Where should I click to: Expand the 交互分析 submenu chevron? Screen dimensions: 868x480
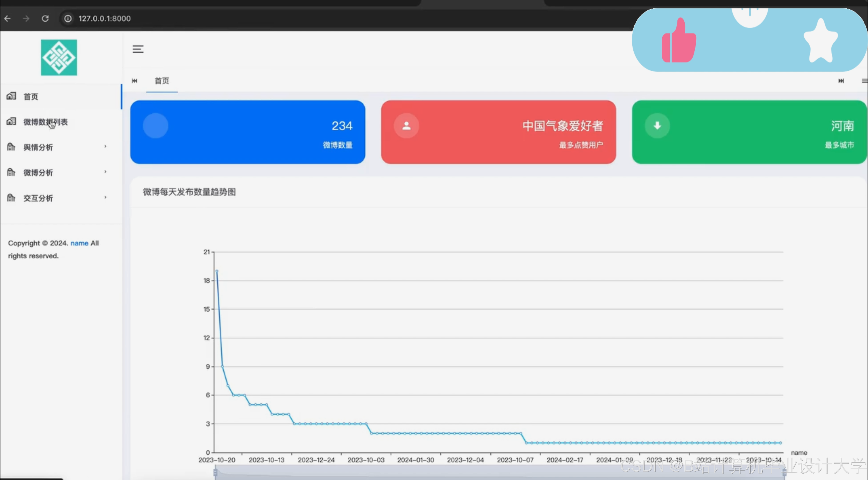[105, 197]
